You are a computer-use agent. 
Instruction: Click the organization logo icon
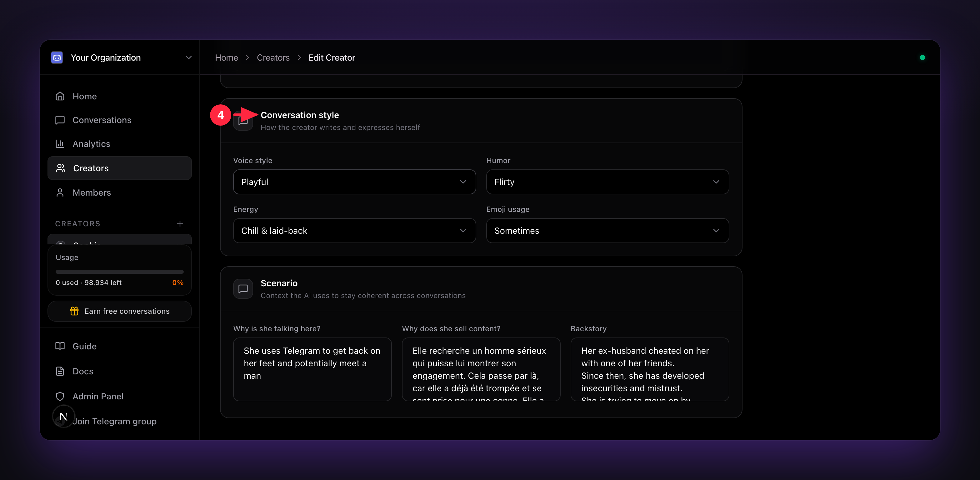(57, 57)
